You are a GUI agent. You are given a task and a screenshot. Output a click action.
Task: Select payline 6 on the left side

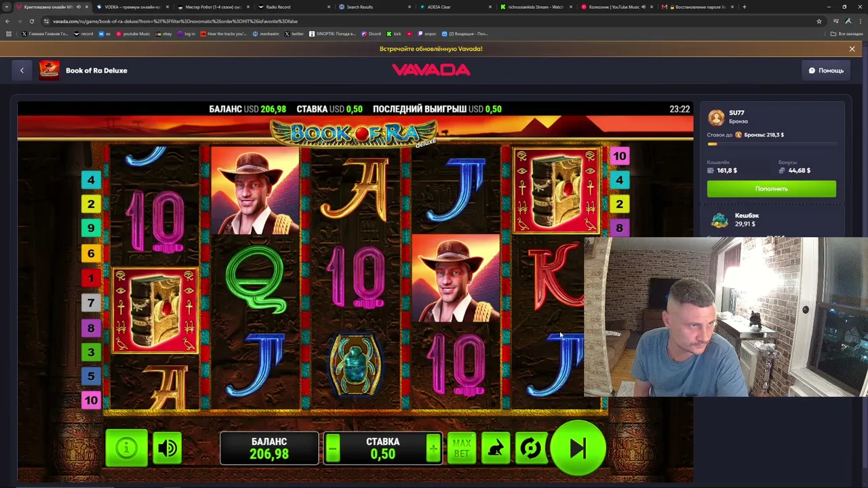click(x=91, y=253)
